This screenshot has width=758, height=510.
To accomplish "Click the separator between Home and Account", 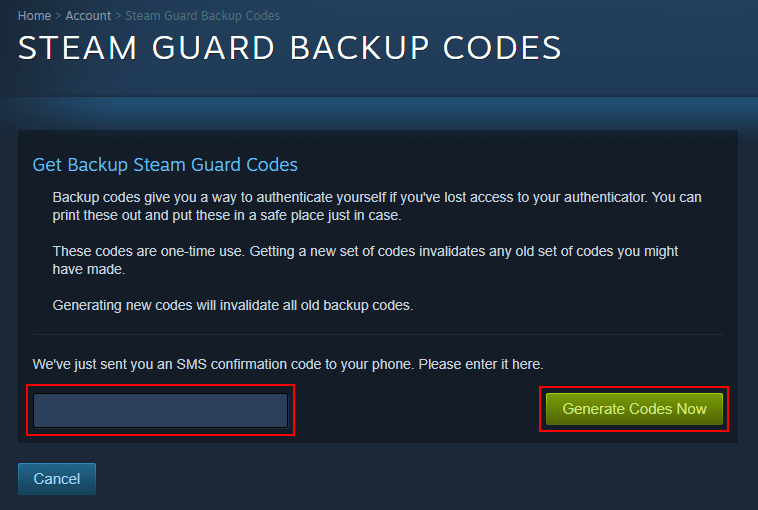I will [x=58, y=16].
